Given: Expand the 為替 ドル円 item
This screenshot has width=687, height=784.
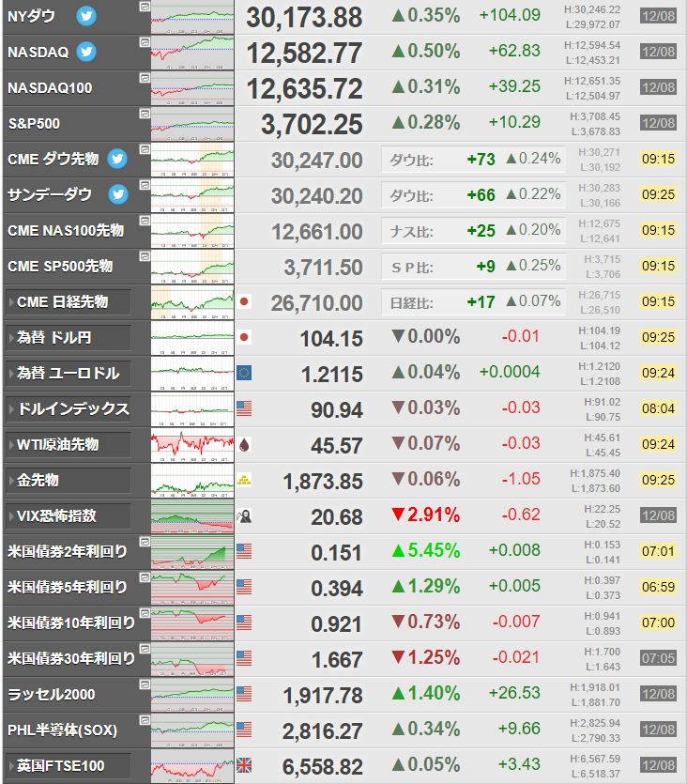Looking at the screenshot, I should tap(69, 337).
